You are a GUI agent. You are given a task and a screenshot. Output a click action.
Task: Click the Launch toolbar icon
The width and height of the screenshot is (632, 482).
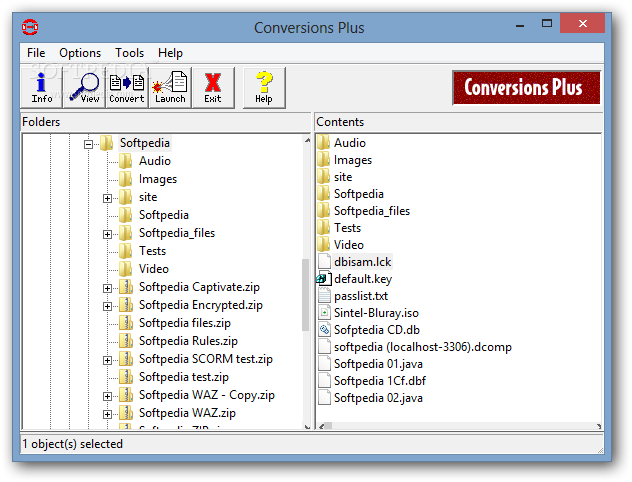170,88
